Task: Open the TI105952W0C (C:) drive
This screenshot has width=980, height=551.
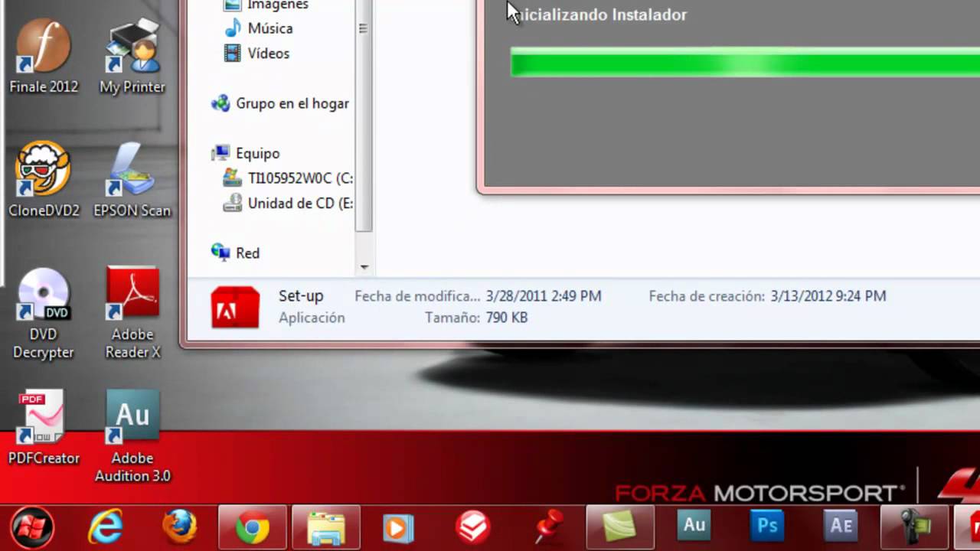Action: pyautogui.click(x=288, y=178)
